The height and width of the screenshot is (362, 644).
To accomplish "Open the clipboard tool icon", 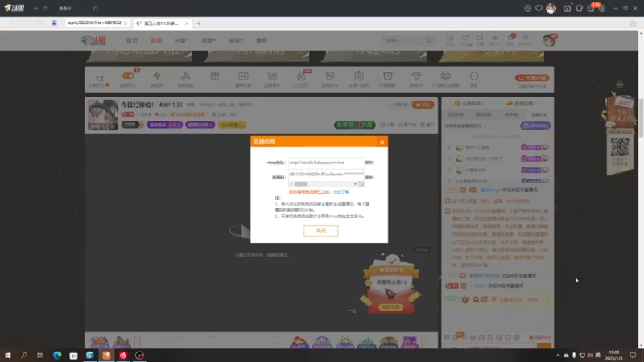I will coord(358,76).
